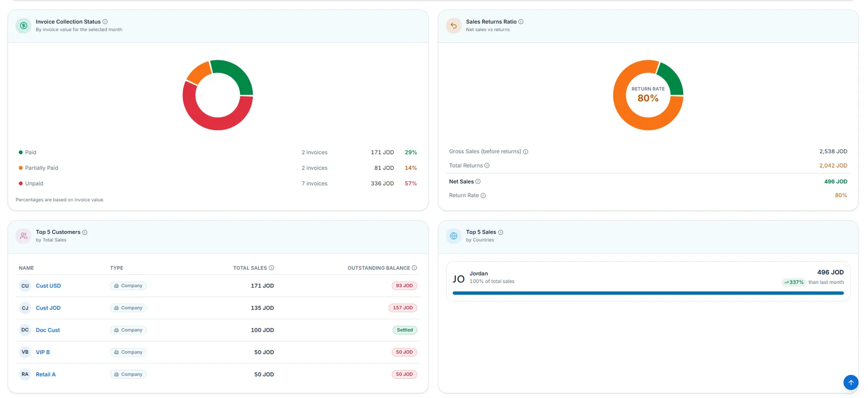Image resolution: width=868 pixels, height=398 pixels.
Task: Click the Company badge in Retail A row
Action: tap(128, 374)
